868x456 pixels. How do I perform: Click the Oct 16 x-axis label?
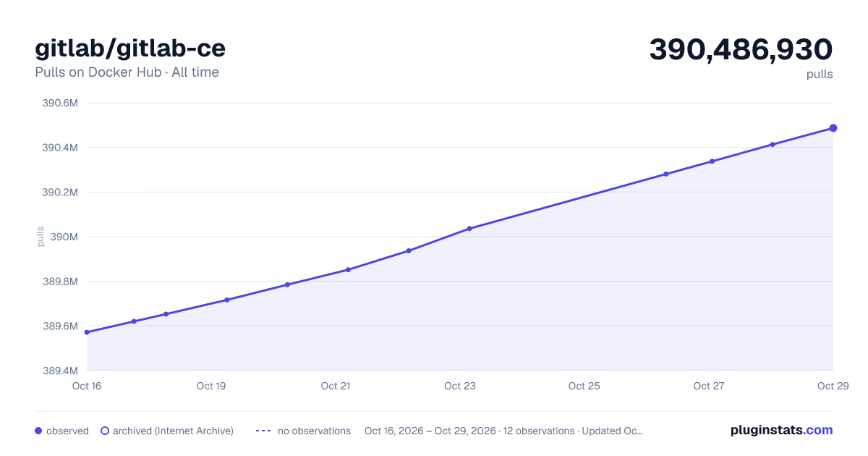coord(87,386)
